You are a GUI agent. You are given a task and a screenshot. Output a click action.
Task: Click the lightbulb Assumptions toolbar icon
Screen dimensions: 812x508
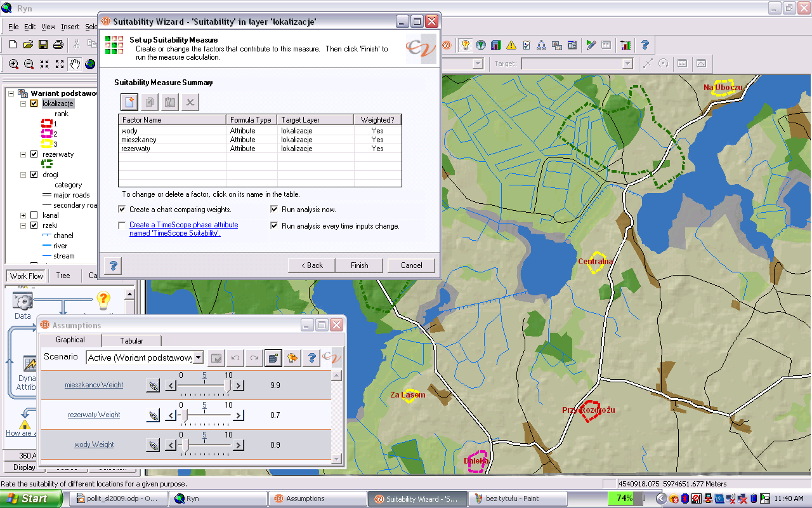(466, 45)
